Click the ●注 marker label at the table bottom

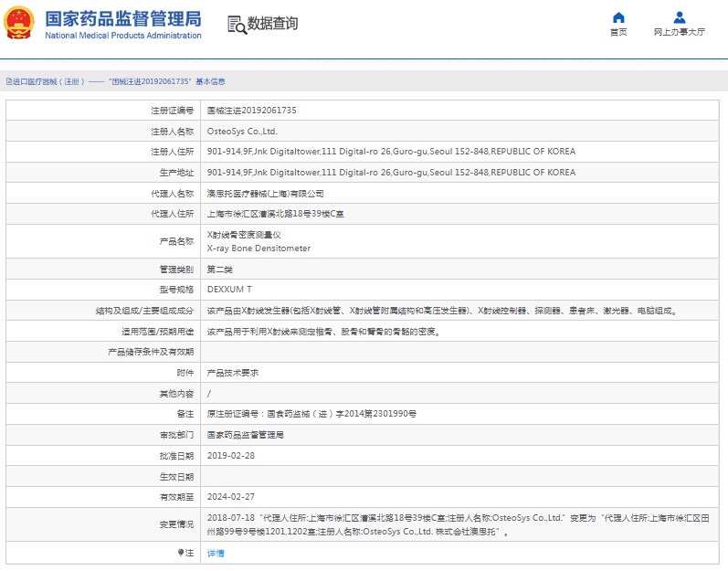click(x=185, y=553)
